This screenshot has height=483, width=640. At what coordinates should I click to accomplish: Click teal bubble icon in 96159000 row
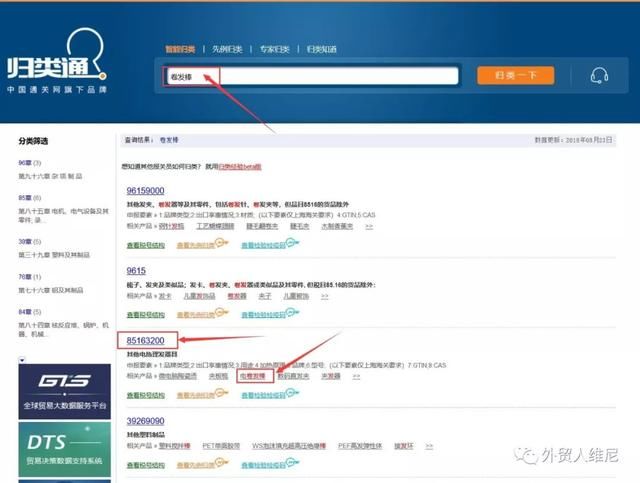coord(292,243)
